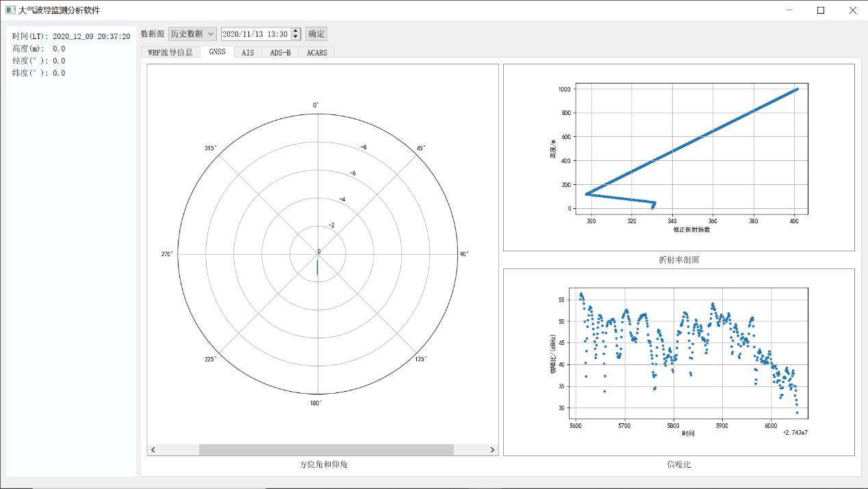Click the 225° label on the polar plot
The height and width of the screenshot is (489, 868).
tap(210, 360)
